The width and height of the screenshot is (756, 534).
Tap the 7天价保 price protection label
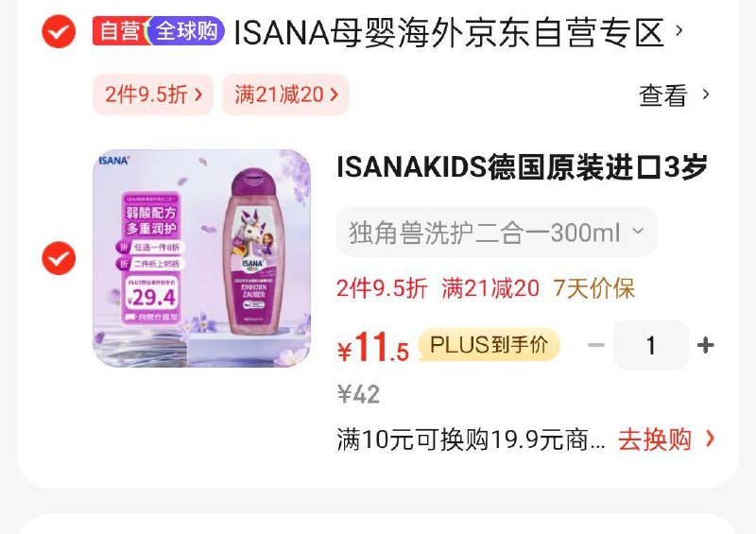[x=593, y=288]
